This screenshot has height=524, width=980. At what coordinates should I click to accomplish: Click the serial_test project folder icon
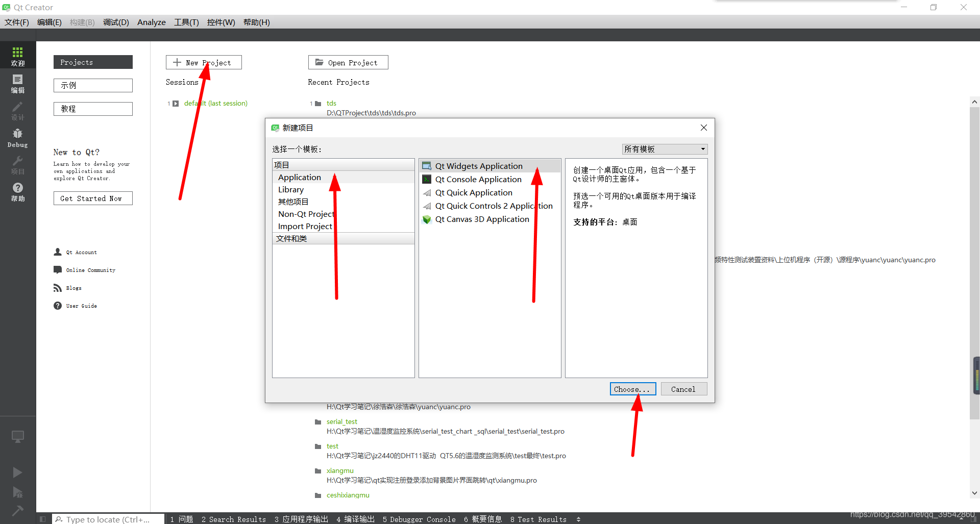click(x=318, y=422)
